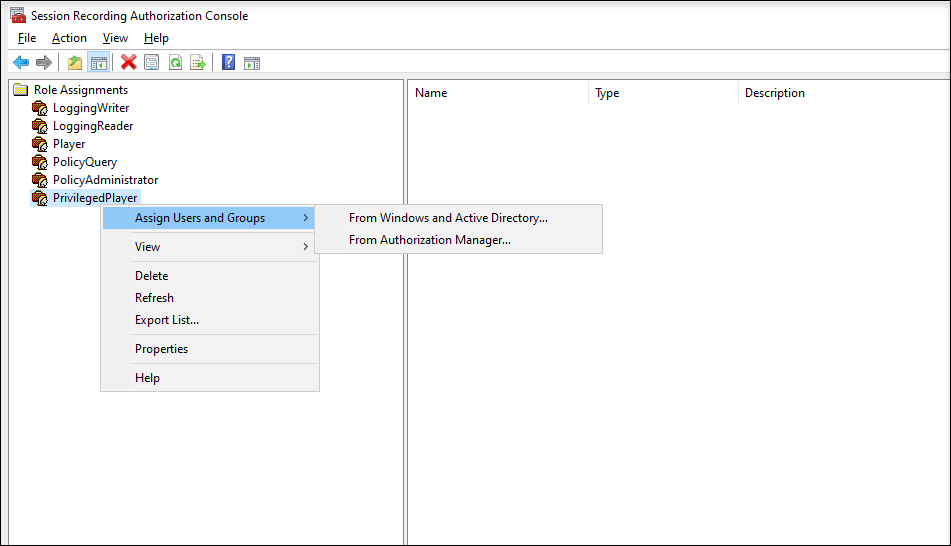This screenshot has width=951, height=546.
Task: Open the File menu
Action: 27,38
